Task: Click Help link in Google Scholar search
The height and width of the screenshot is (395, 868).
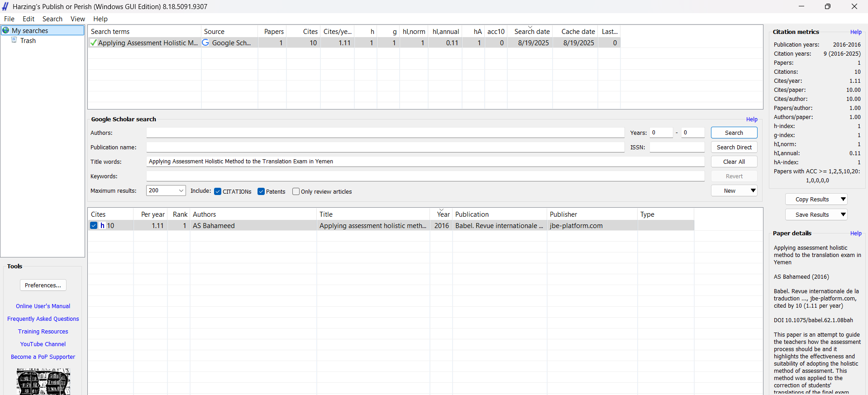Action: (x=752, y=119)
